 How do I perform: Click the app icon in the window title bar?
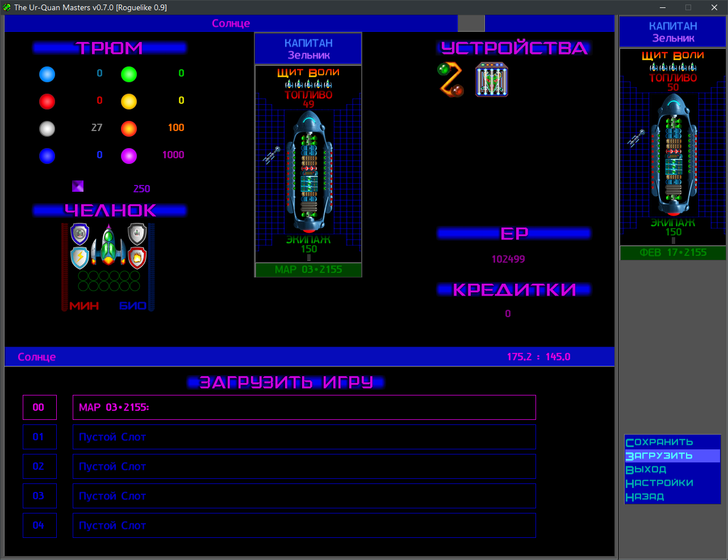pos(7,7)
